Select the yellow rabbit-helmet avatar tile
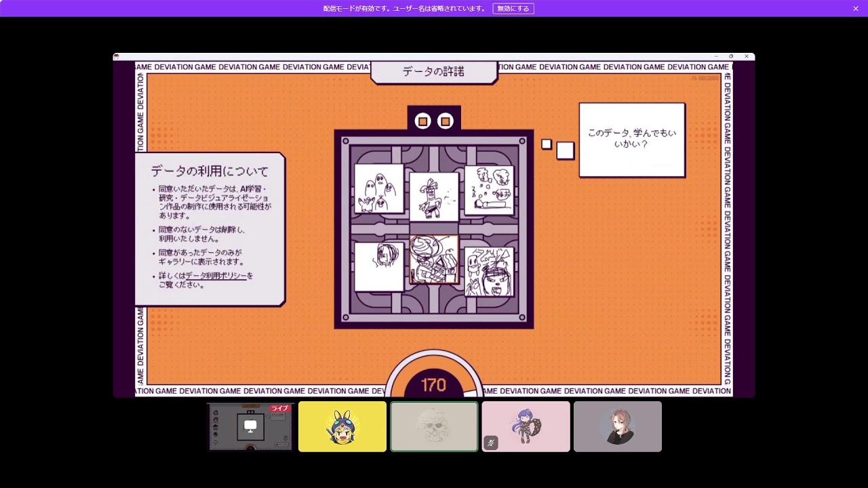 (x=342, y=426)
